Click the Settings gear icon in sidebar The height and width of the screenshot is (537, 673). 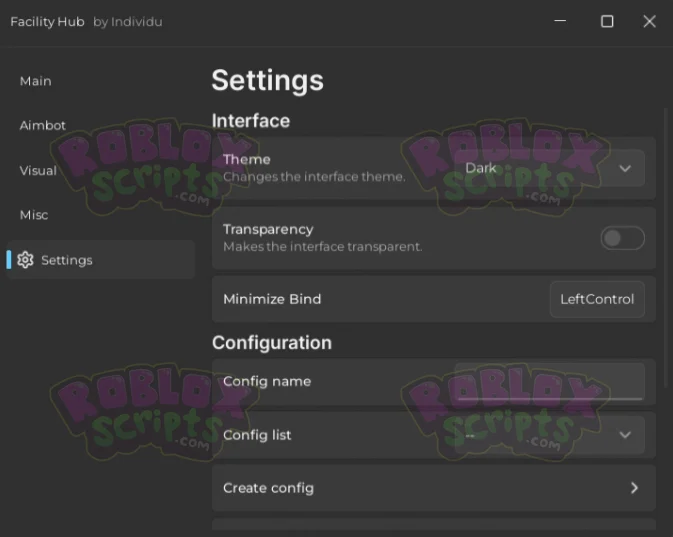pyautogui.click(x=25, y=260)
